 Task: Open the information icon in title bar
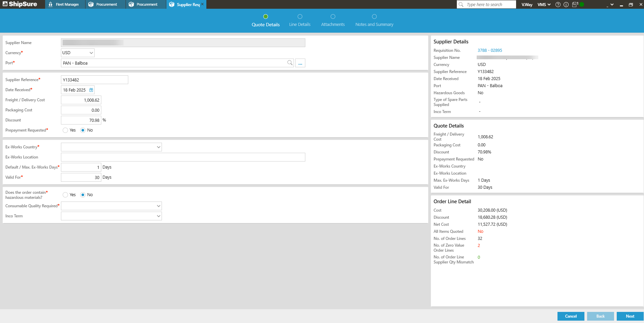click(566, 5)
